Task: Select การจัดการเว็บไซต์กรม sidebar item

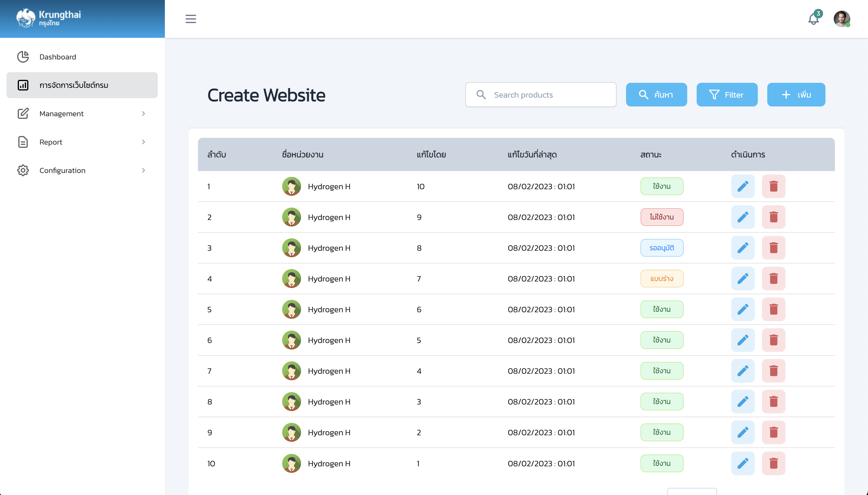Action: 82,85
